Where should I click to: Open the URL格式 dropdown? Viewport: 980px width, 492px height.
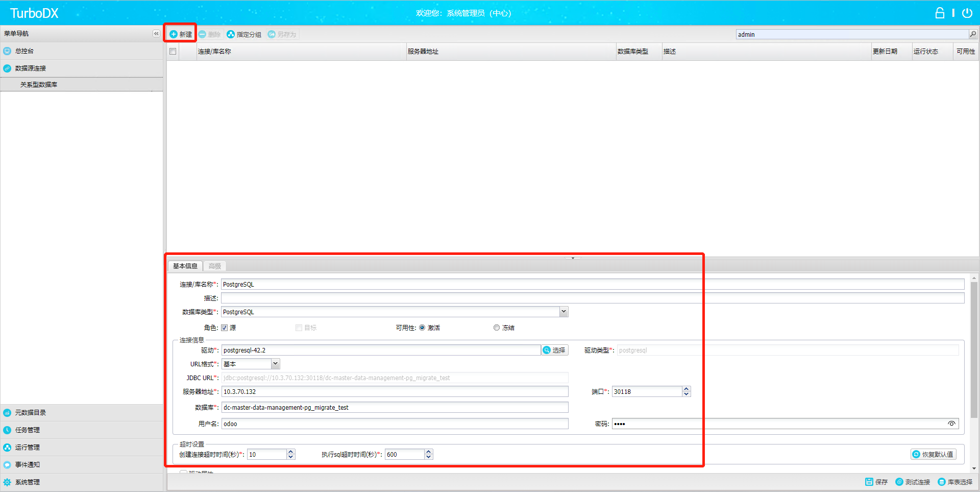[275, 364]
